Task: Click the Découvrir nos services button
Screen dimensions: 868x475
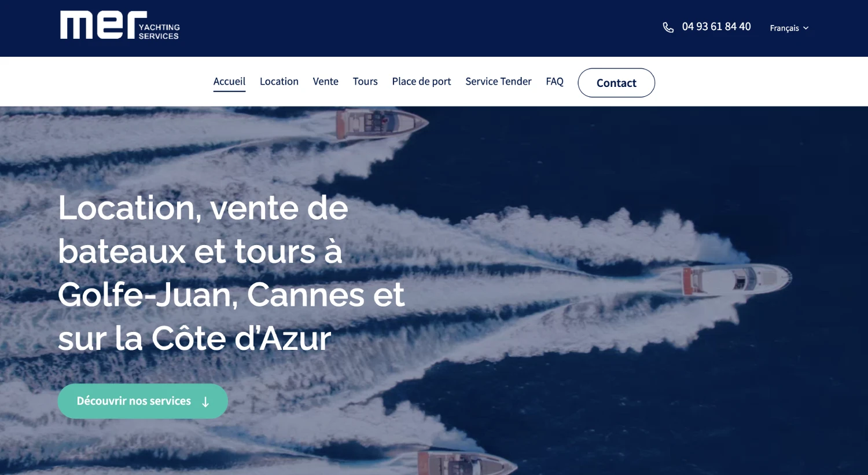Action: (x=143, y=401)
